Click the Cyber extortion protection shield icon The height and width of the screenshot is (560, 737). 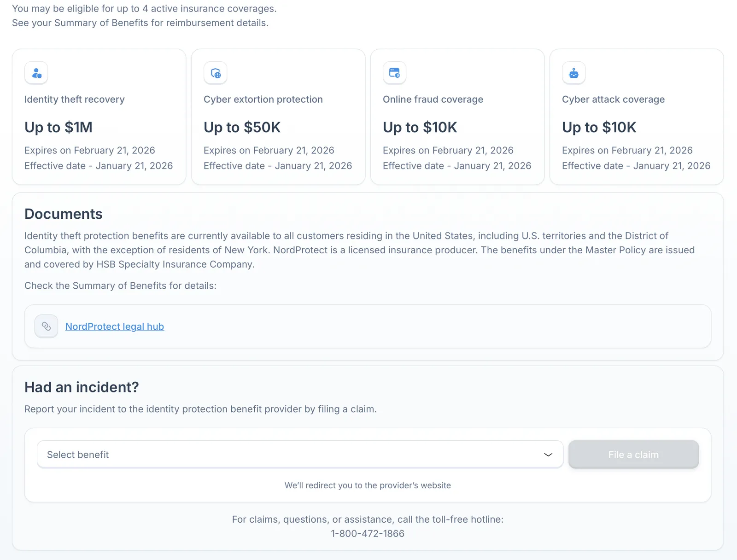pyautogui.click(x=216, y=73)
